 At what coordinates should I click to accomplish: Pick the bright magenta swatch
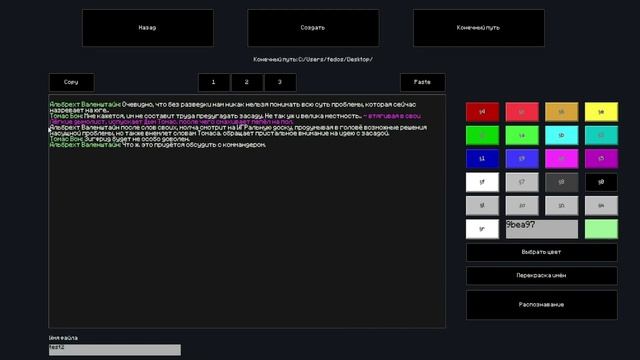tap(561, 159)
